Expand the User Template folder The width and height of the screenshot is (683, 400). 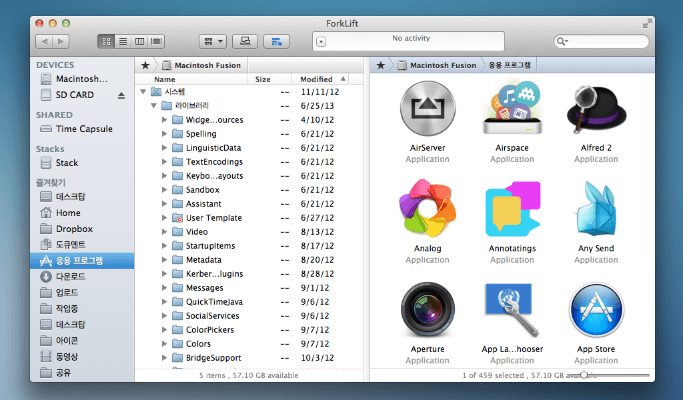click(x=164, y=217)
